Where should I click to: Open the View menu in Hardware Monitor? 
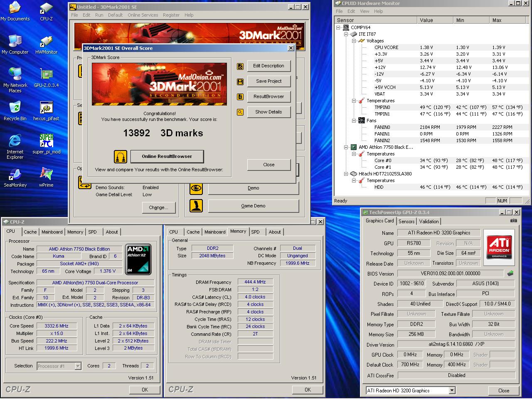[365, 11]
